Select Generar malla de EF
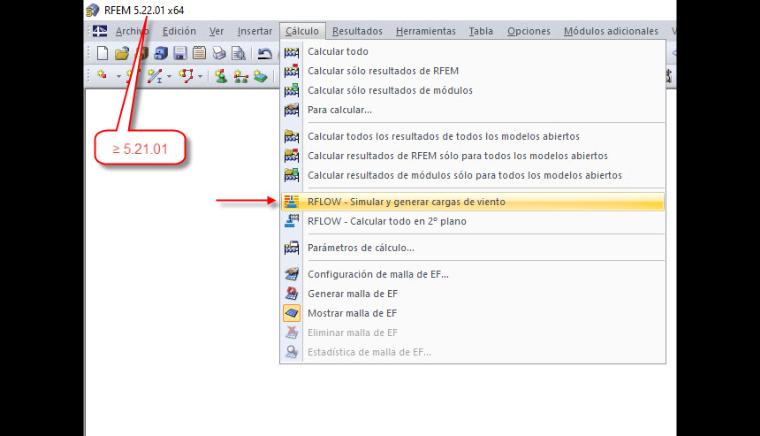The image size is (760, 436). pos(473,294)
